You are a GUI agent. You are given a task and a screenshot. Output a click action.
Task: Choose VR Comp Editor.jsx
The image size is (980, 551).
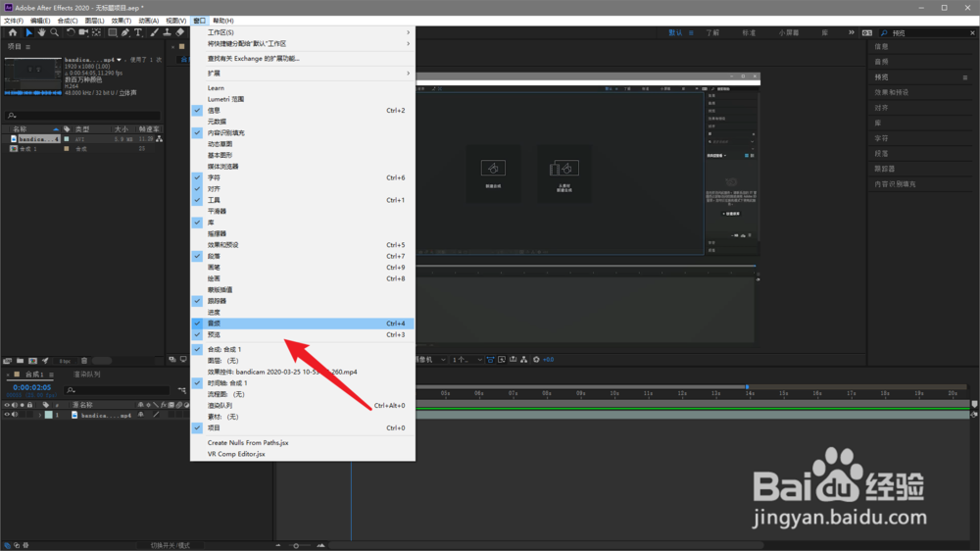coord(303,454)
